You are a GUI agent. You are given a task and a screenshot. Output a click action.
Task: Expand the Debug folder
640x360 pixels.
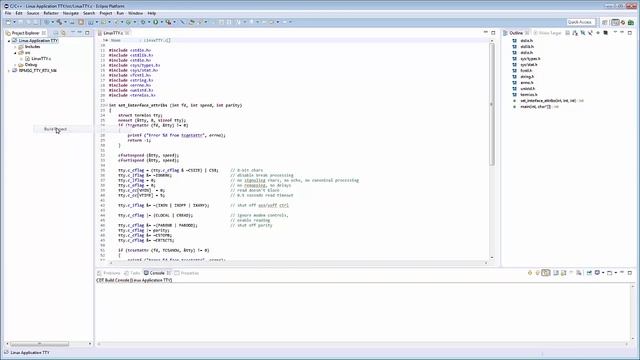(x=16, y=65)
